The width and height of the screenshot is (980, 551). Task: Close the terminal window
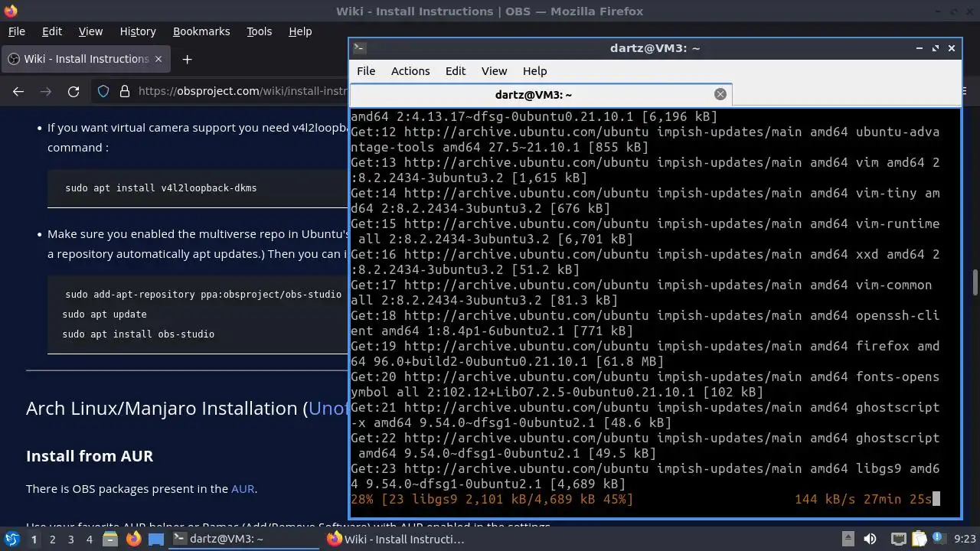pyautogui.click(x=952, y=47)
